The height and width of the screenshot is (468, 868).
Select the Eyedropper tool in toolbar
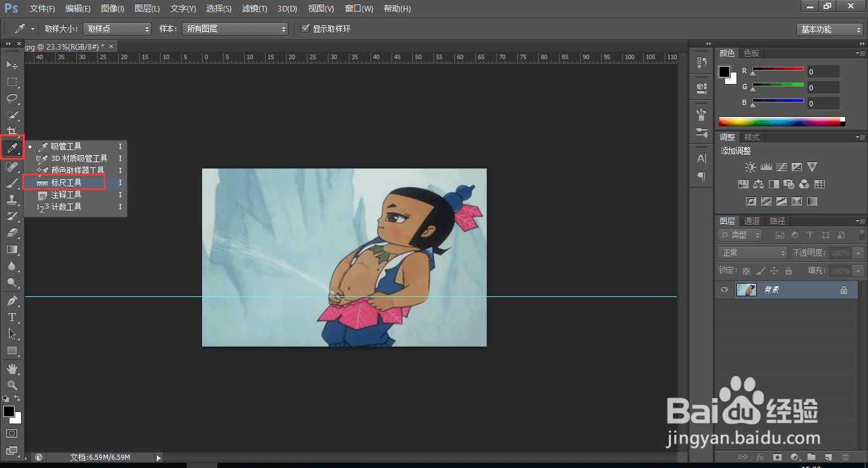tap(12, 149)
